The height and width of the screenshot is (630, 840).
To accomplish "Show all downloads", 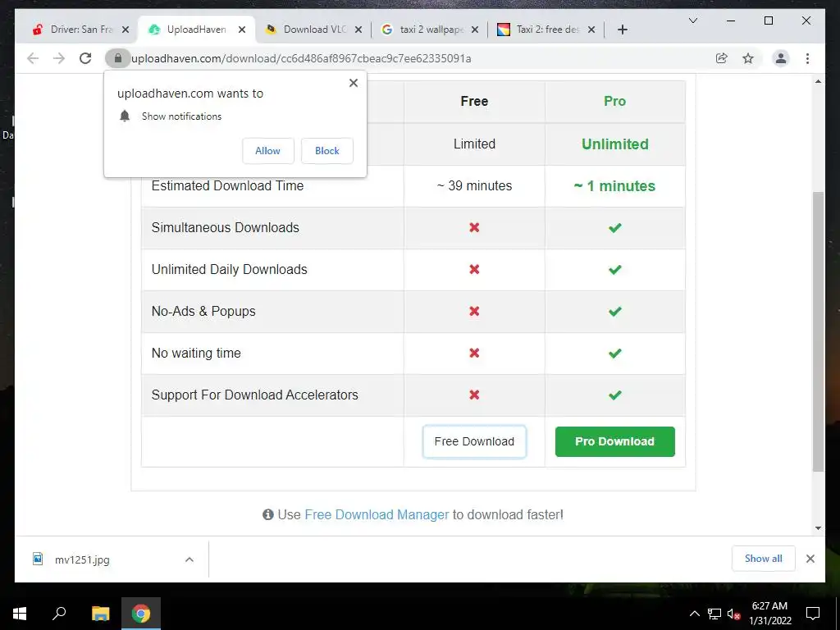I will (764, 559).
